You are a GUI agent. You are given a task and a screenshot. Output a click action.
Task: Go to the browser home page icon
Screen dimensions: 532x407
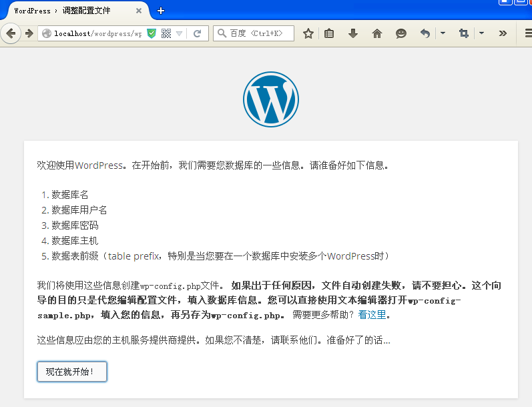tap(377, 33)
